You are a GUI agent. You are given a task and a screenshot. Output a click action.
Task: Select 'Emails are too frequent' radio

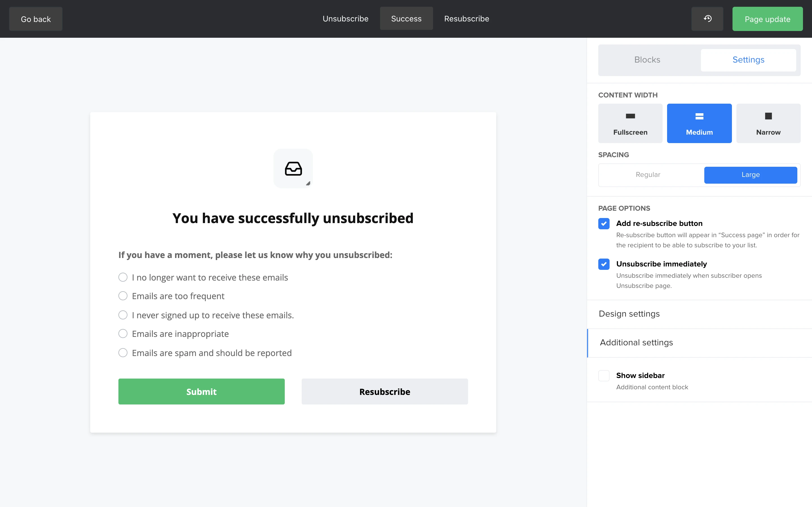(123, 296)
